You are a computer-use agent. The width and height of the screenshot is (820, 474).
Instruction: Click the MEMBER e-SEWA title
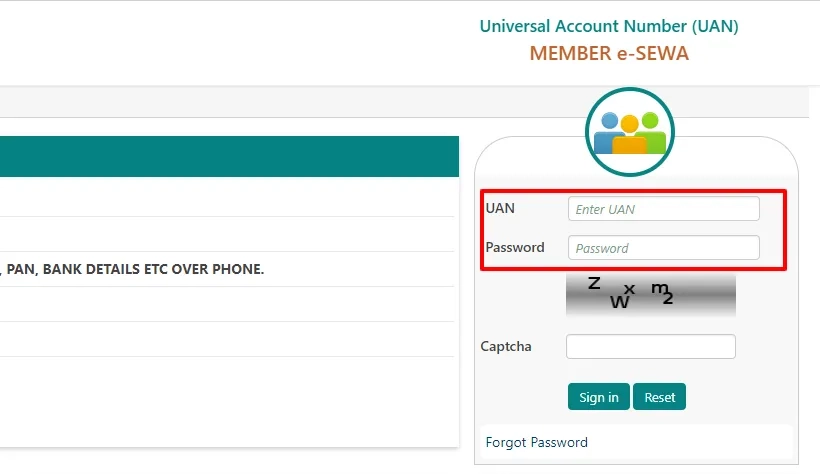point(609,53)
